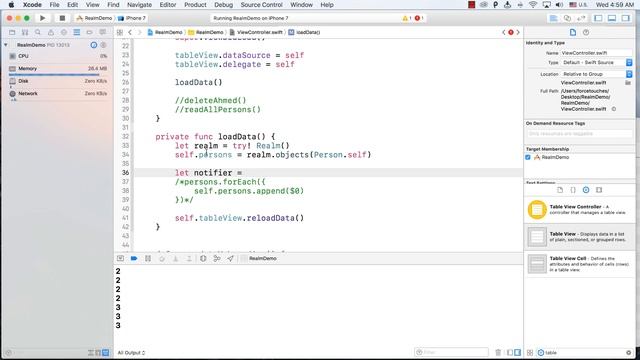
Task: Click the library search field containing table
Action: (585, 352)
